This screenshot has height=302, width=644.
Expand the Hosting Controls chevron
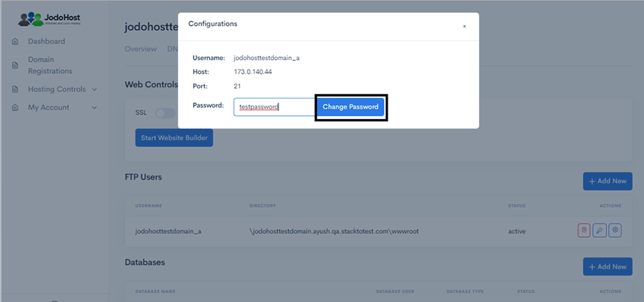pos(95,89)
